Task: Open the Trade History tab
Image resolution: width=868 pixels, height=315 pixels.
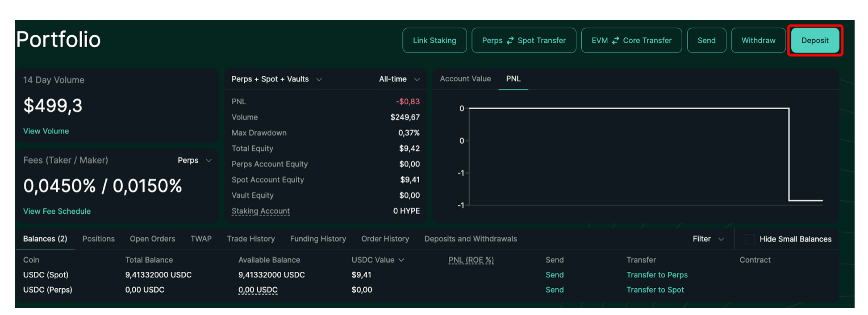Action: [x=250, y=239]
